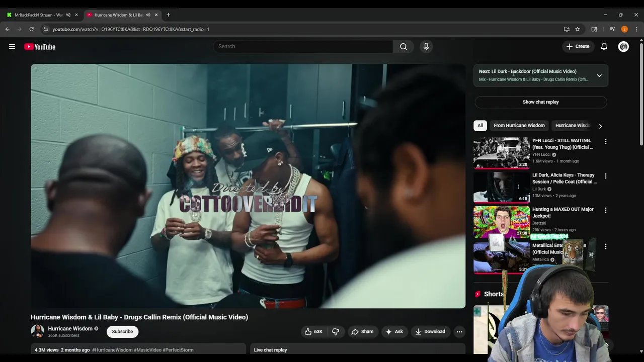The width and height of the screenshot is (644, 362).
Task: Click the #MusicVideo hashtag
Action: (x=147, y=350)
